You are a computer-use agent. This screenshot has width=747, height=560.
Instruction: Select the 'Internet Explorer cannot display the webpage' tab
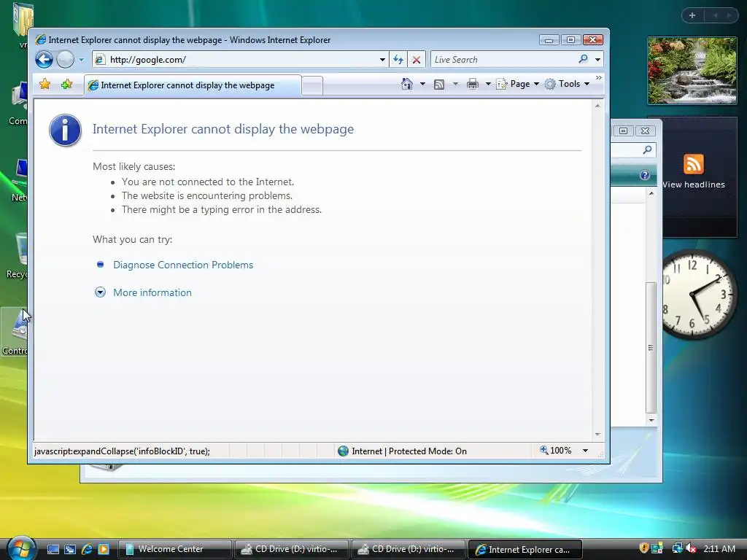pyautogui.click(x=193, y=85)
